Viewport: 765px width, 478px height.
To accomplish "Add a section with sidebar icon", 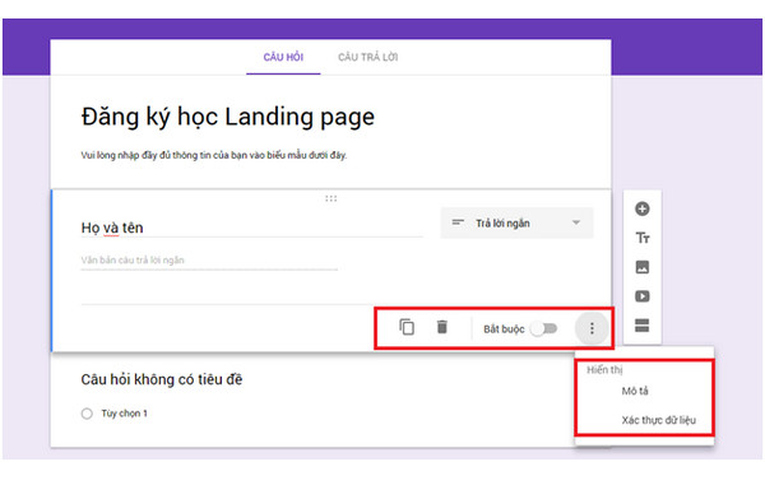I will pos(642,325).
